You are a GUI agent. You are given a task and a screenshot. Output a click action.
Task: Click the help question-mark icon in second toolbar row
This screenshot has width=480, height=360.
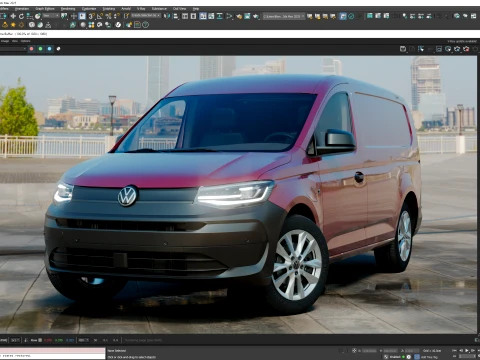(145, 25)
